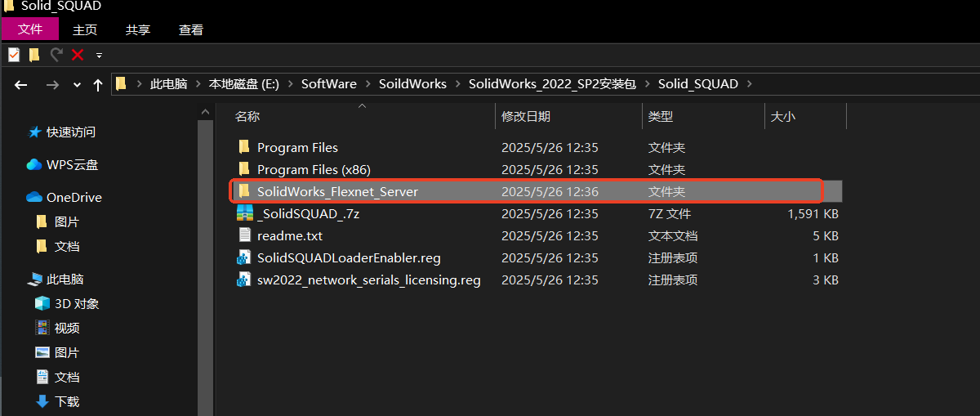980x416 pixels.
Task: Click the new folder quick access icon
Action: point(34,55)
